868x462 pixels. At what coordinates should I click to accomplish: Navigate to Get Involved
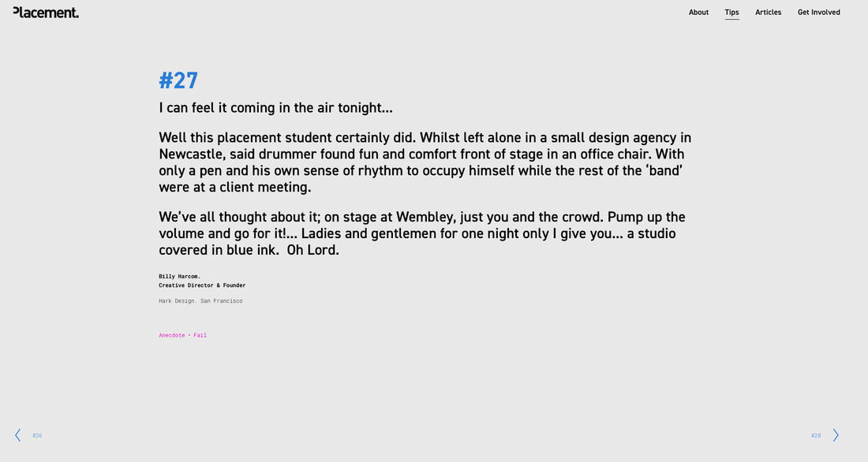click(819, 12)
